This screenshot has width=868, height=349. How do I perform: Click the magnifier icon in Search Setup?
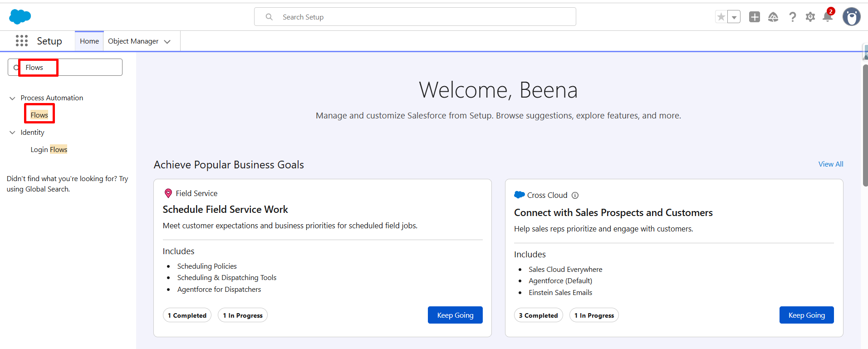(x=269, y=17)
